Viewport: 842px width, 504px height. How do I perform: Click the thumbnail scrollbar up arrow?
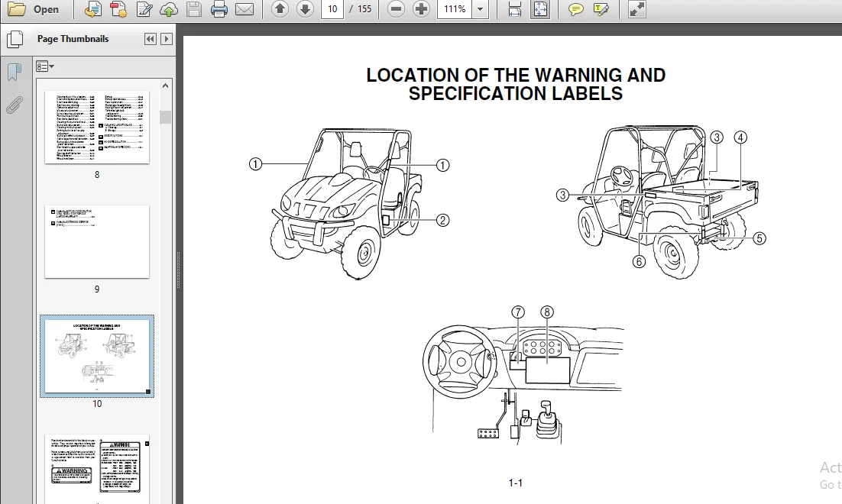165,86
